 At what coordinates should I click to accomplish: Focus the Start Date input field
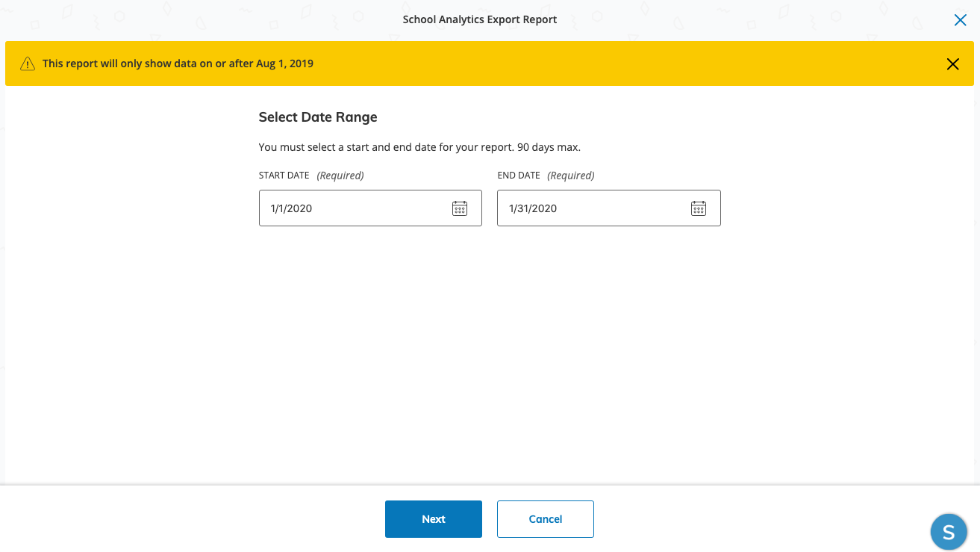pos(358,208)
